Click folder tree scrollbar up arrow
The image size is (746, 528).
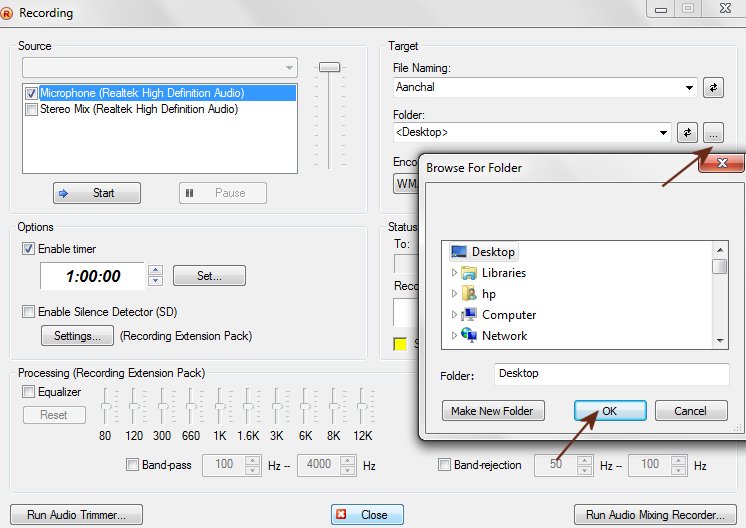click(720, 249)
